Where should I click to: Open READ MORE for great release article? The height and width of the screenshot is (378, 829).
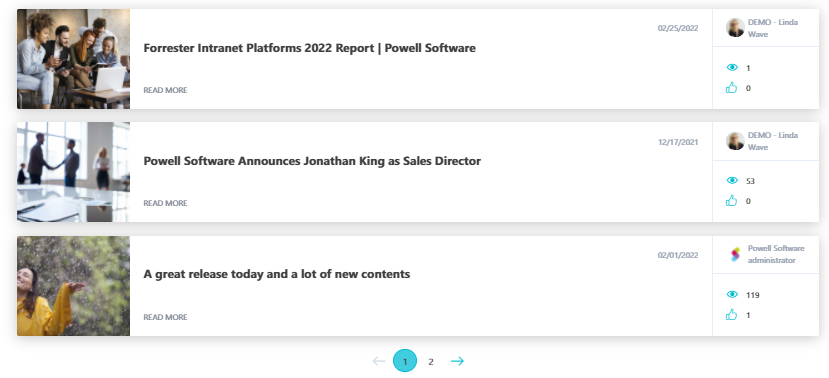tap(165, 317)
